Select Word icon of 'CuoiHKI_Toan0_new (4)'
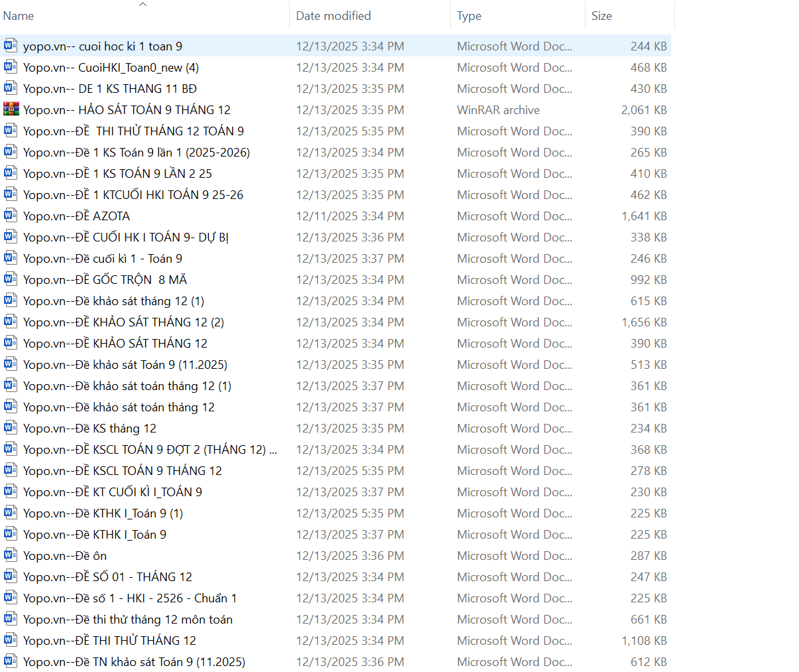 pos(11,67)
